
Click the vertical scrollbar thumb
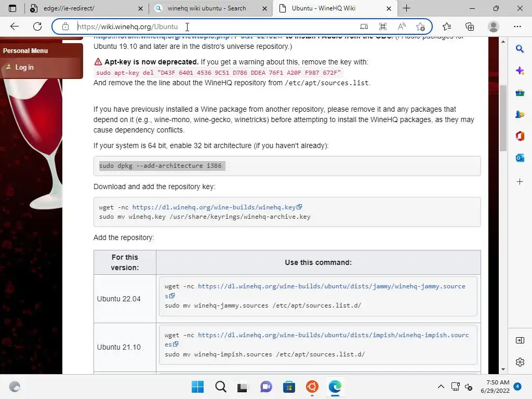(x=503, y=118)
